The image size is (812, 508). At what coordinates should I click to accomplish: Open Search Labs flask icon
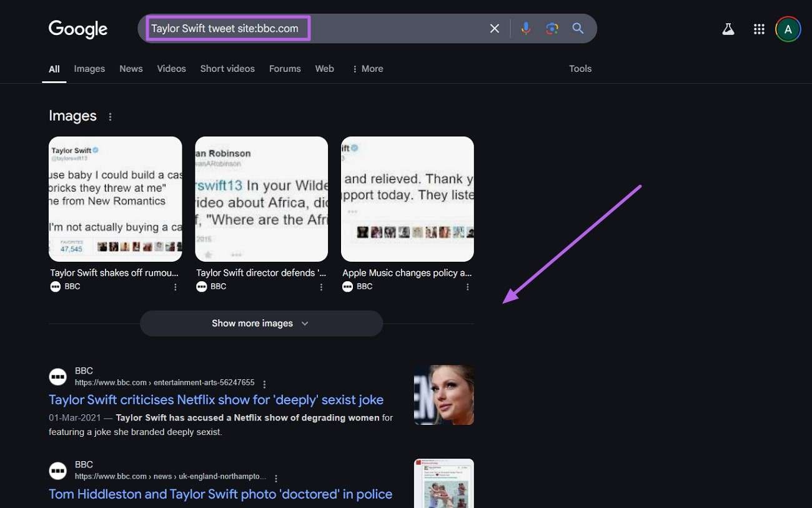[728, 29]
